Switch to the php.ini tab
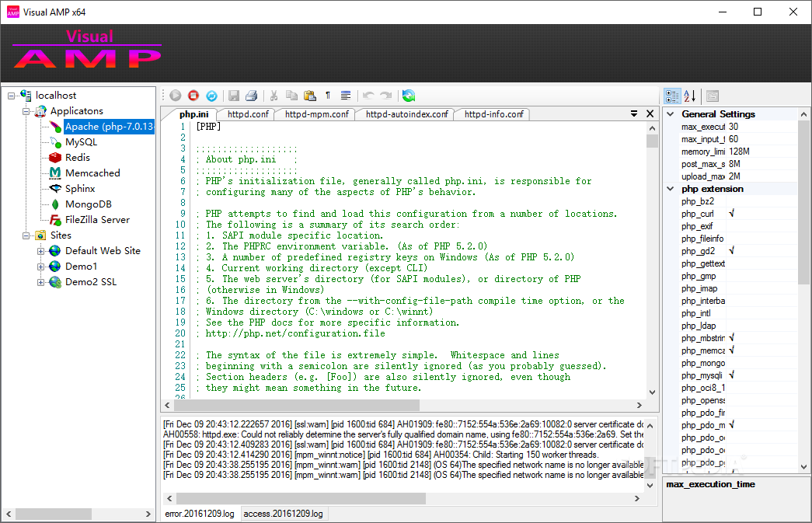Screen dimensions: 812x523 [x=193, y=114]
